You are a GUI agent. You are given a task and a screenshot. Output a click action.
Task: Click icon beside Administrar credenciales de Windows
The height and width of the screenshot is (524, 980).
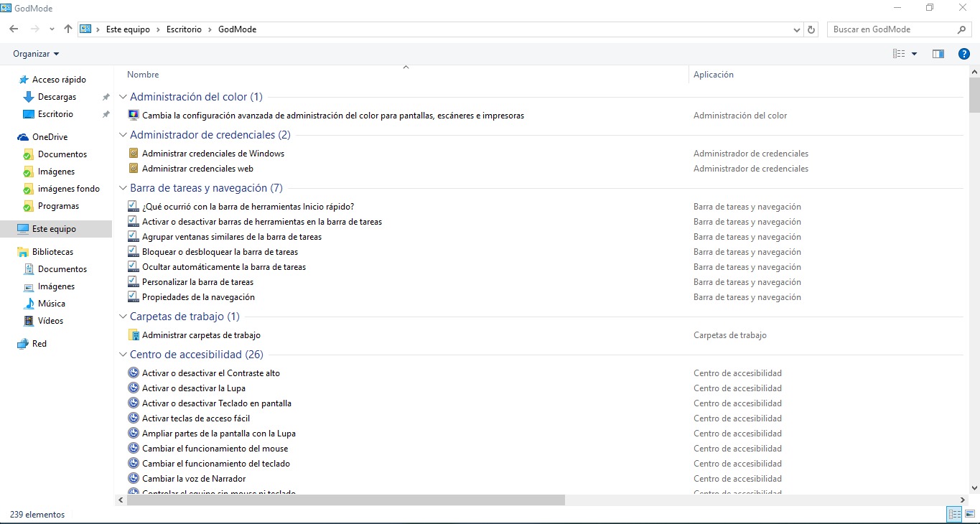click(x=133, y=153)
